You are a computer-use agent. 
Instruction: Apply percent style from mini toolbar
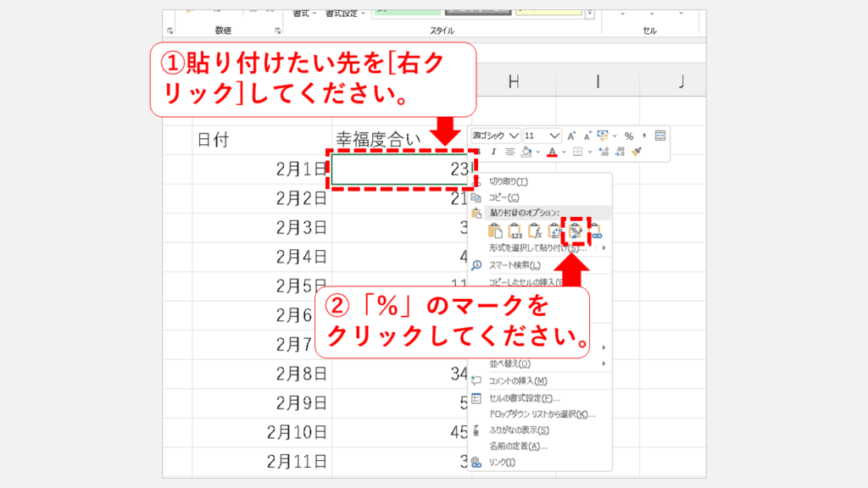[x=628, y=136]
